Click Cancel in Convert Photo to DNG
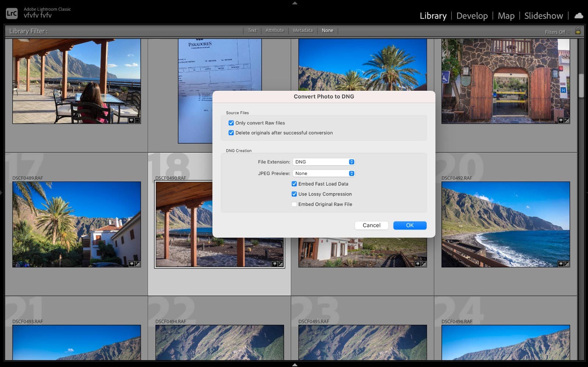588x367 pixels. pyautogui.click(x=372, y=226)
